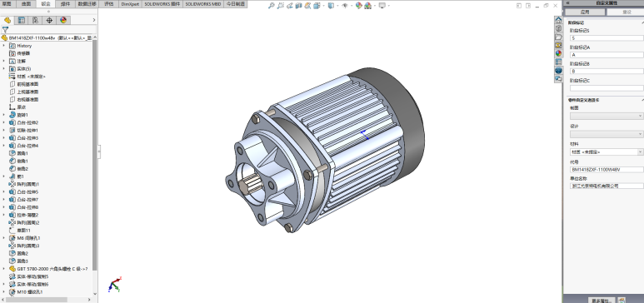This screenshot has width=644, height=303.
Task: Click the 代号 BM1418ZXF-1100W48V field
Action: (x=607, y=170)
